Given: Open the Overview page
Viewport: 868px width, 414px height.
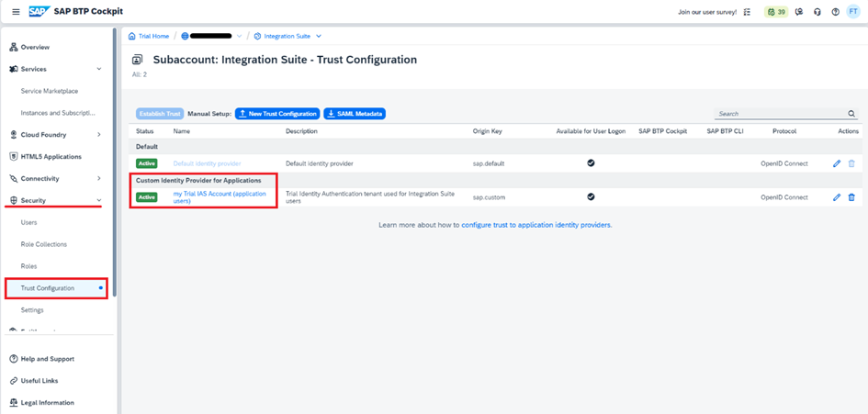Looking at the screenshot, I should point(35,47).
